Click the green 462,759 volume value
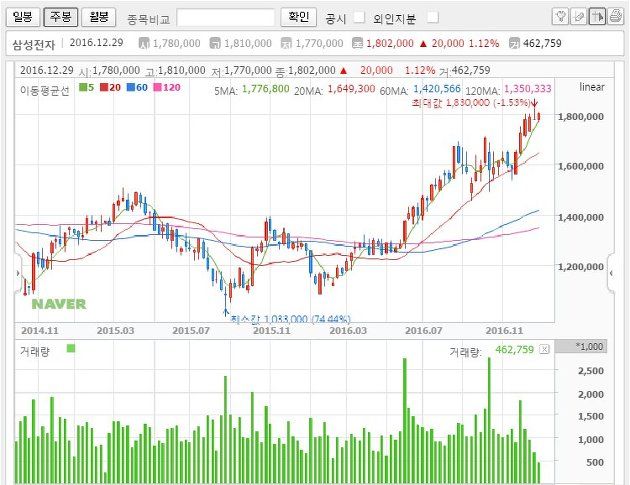The image size is (630, 485). click(x=514, y=350)
